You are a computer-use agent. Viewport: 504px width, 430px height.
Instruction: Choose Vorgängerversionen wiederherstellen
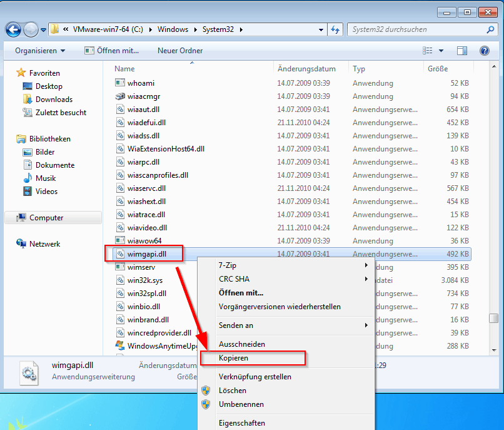[x=286, y=307]
